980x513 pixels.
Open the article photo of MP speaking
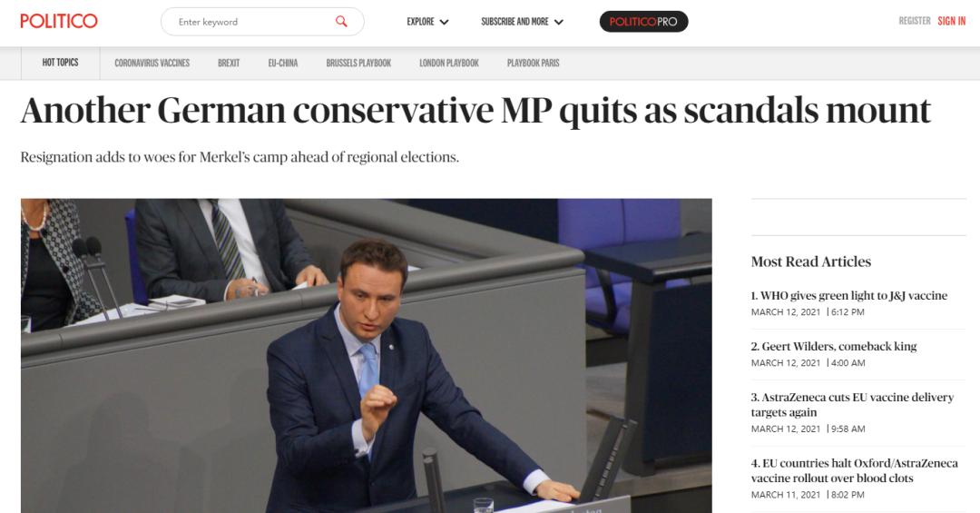pos(367,356)
